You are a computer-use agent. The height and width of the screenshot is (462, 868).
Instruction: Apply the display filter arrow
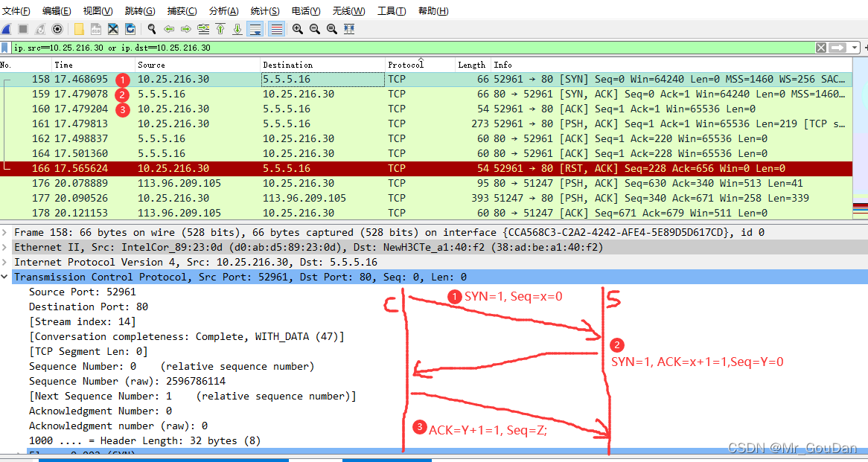[x=837, y=48]
